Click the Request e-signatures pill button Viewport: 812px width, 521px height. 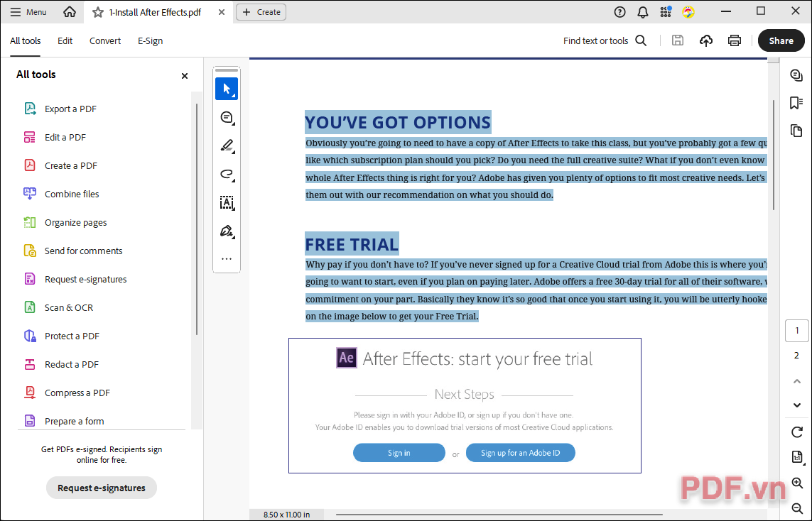[102, 488]
